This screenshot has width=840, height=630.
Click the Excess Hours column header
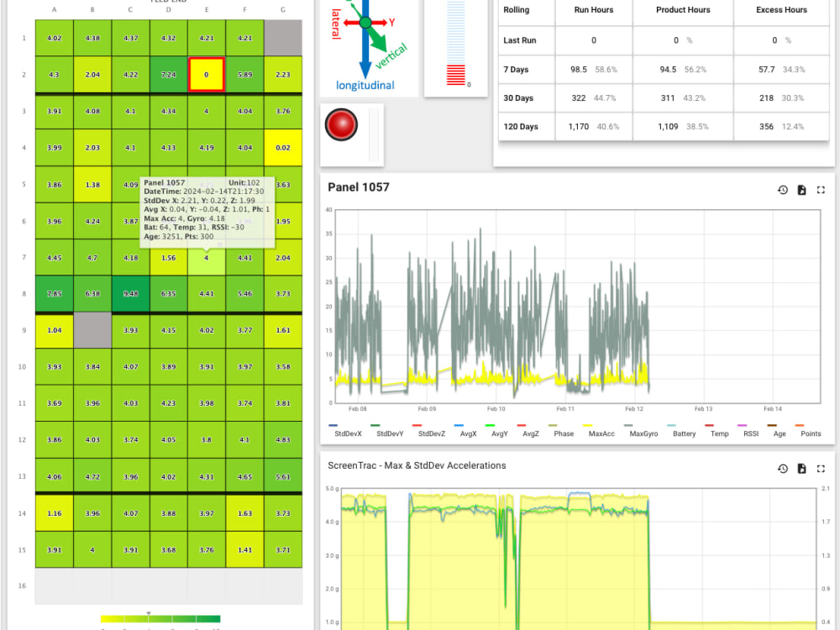pos(781,9)
